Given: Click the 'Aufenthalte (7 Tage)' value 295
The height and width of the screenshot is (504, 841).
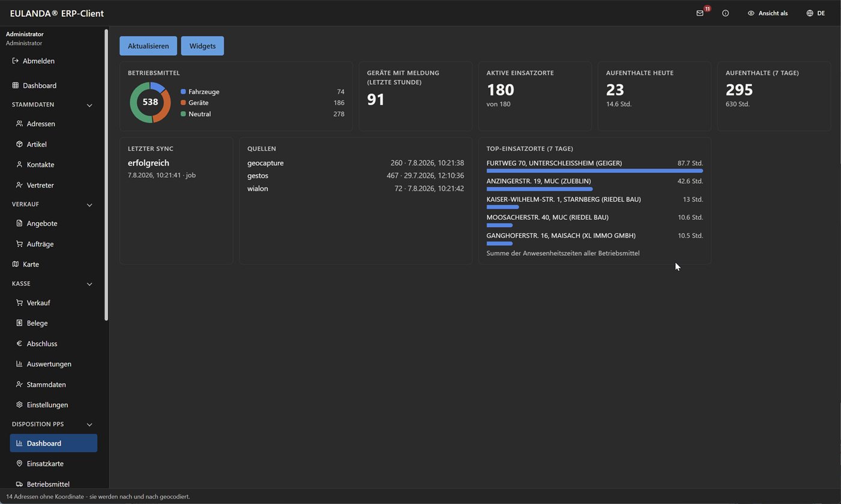Looking at the screenshot, I should tap(739, 90).
